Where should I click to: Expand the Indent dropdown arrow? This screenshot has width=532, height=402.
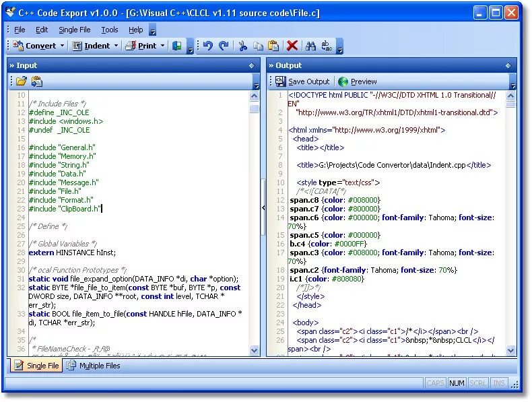tap(116, 46)
